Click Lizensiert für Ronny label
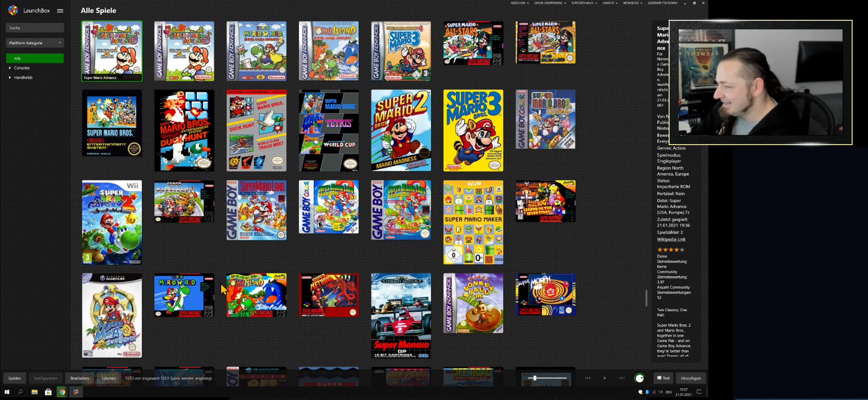 [662, 3]
